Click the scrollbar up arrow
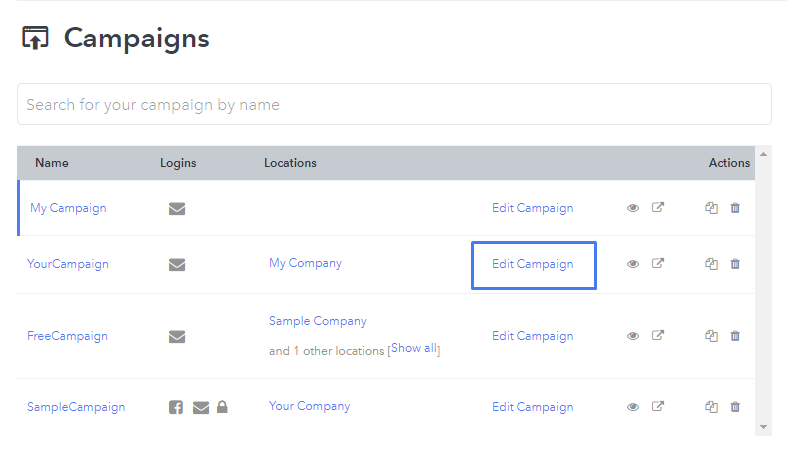Viewport: 787px width, 459px height. [763, 155]
